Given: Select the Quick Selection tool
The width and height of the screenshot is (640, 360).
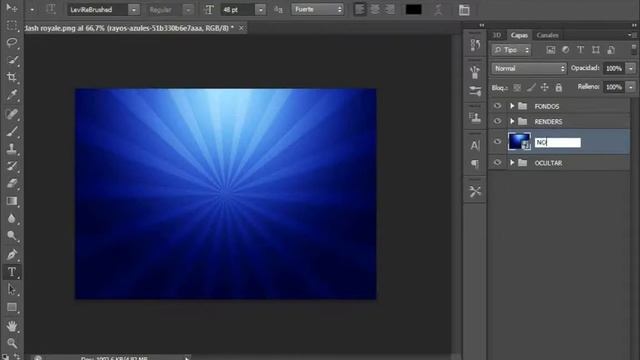Looking at the screenshot, I should tap(12, 60).
